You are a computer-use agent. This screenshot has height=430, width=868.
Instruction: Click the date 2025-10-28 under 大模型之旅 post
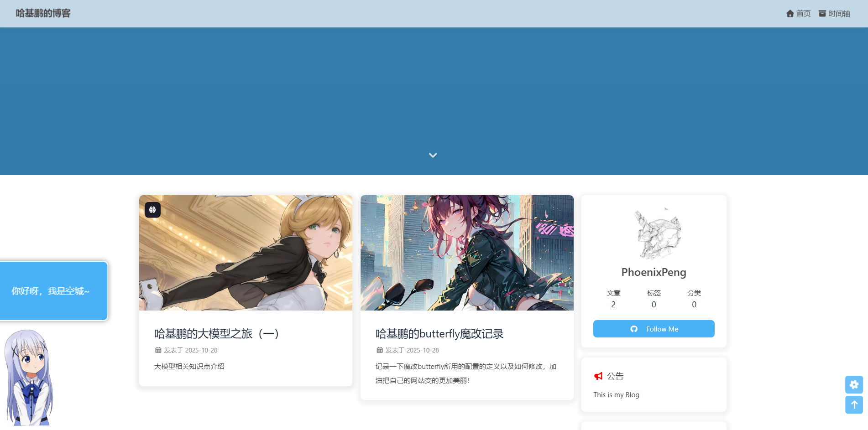(x=201, y=350)
